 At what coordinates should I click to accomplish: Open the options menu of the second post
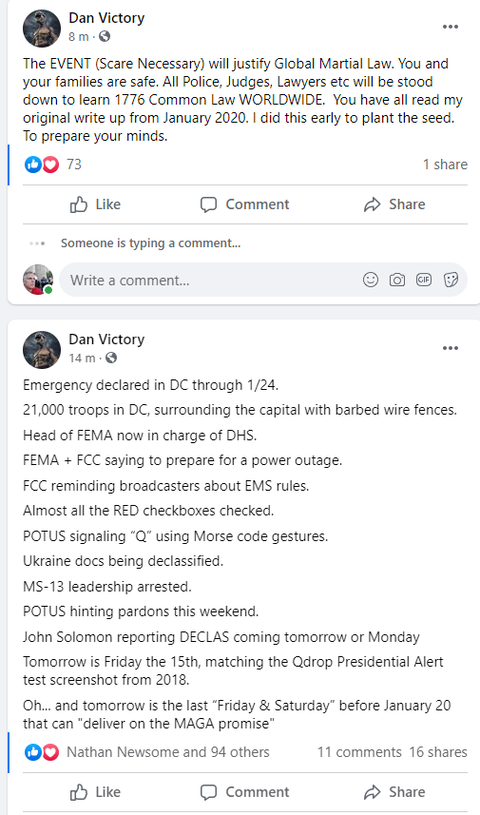(450, 348)
